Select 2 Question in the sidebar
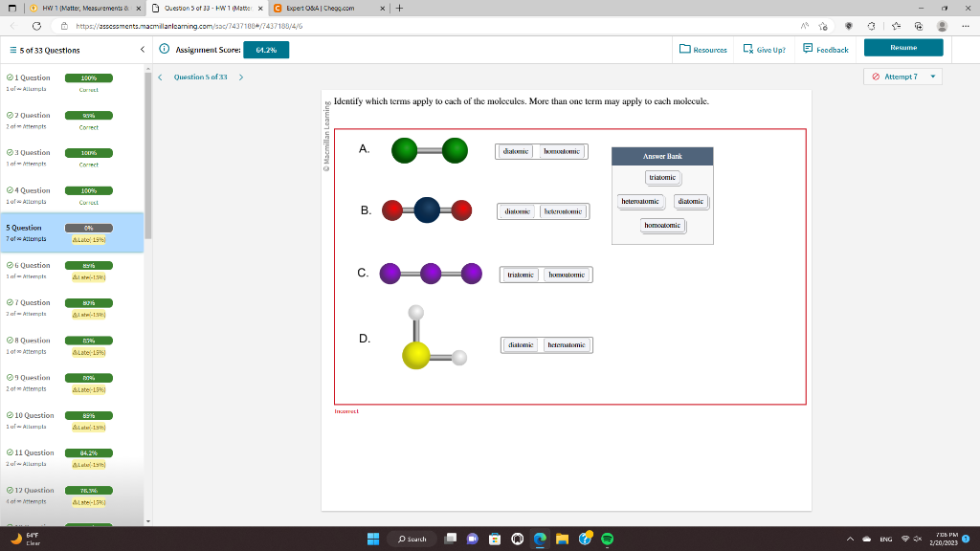This screenshot has height=551, width=980. (x=72, y=121)
